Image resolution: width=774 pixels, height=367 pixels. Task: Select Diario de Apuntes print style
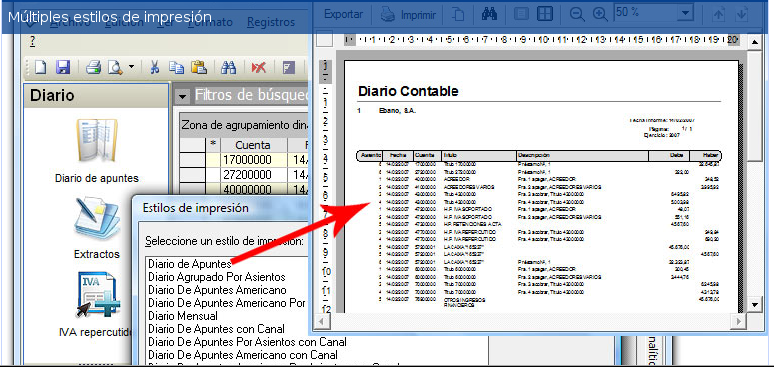(190, 264)
